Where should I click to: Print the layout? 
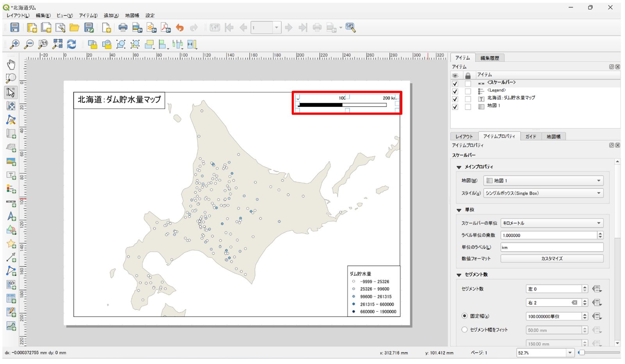(x=123, y=27)
